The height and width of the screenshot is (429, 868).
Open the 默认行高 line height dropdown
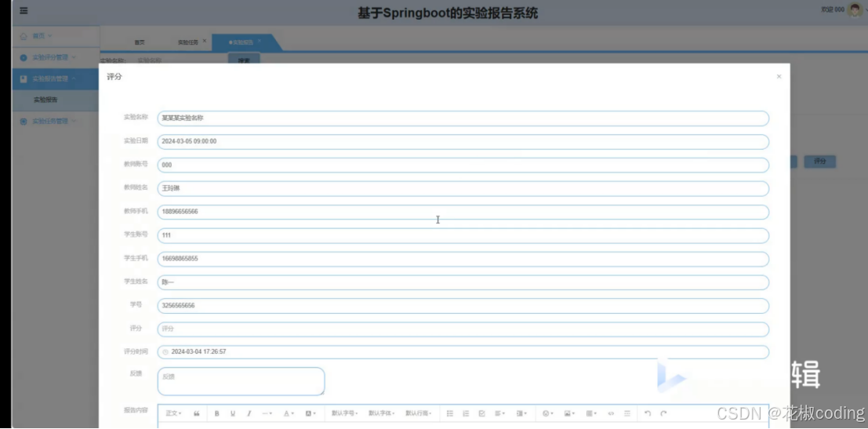[419, 413]
